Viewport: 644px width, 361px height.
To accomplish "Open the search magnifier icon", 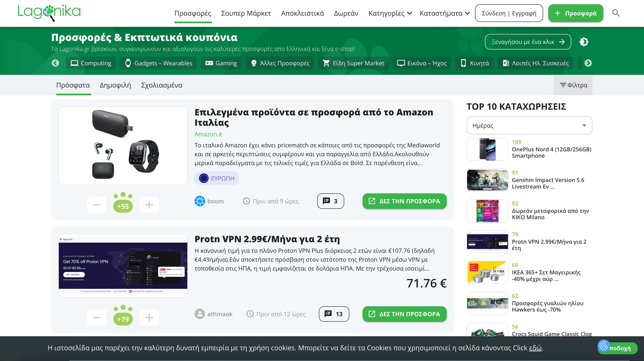I will [615, 13].
